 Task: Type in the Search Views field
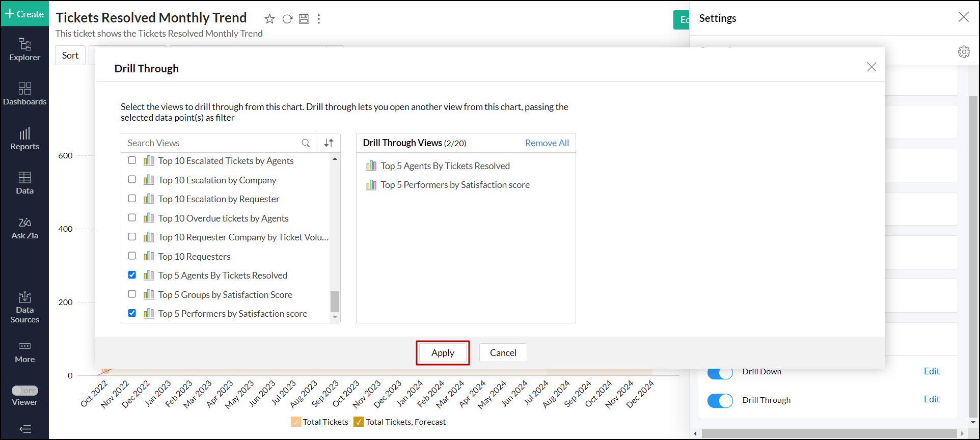(211, 143)
